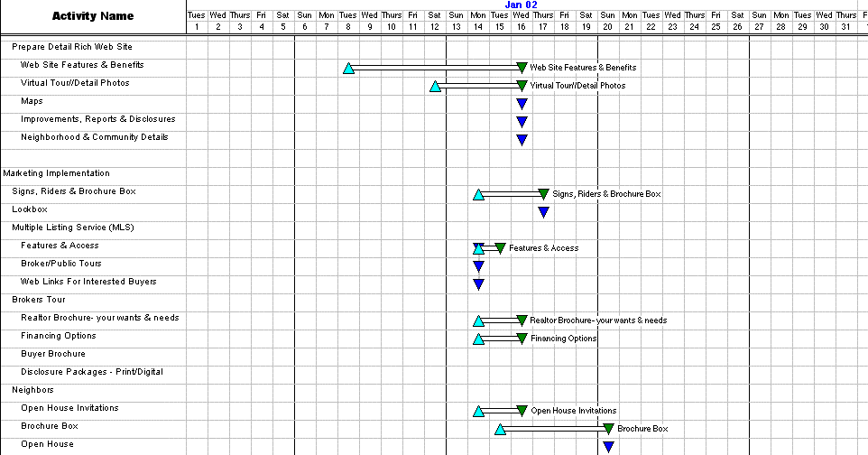
Task: Click the Maps blue milestone triangle
Action: [522, 104]
